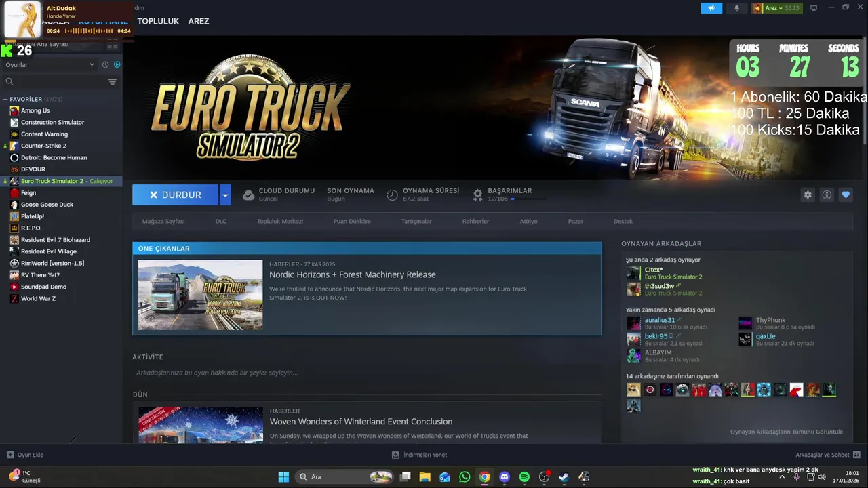Open dropdown arrow next to DURDUR
The image size is (868, 488).
pyautogui.click(x=225, y=195)
